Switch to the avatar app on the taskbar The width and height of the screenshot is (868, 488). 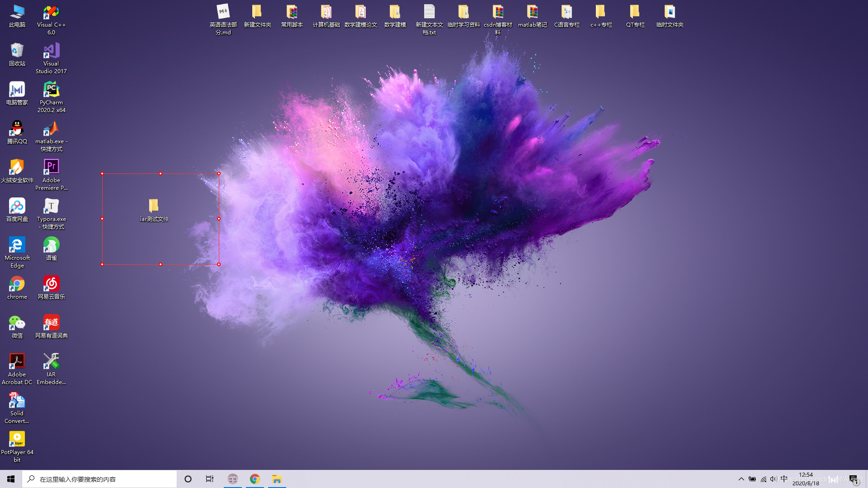point(233,479)
